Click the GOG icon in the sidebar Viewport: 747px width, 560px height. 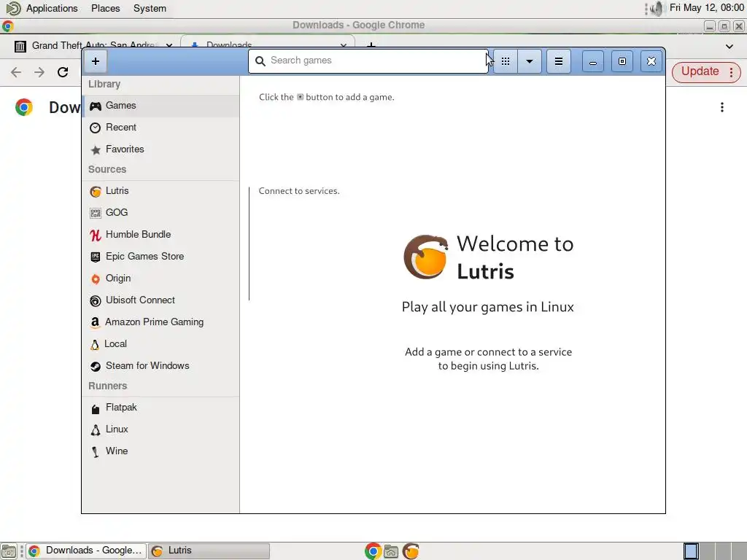(96, 213)
